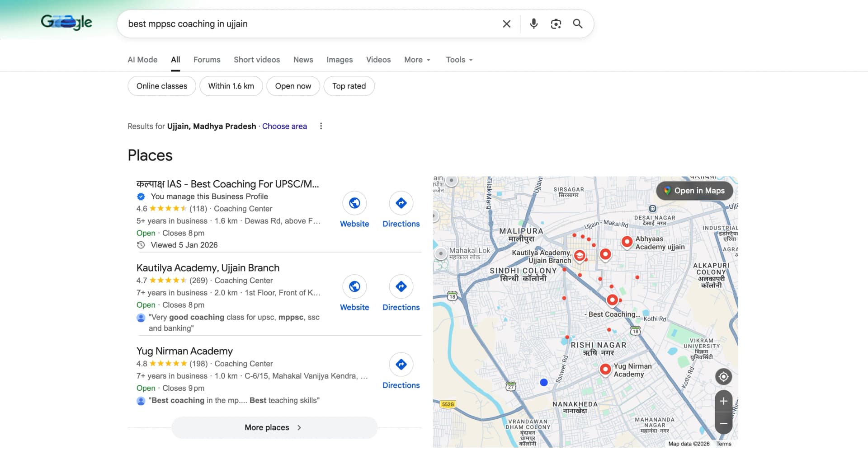Screen dimensions: 868x459
Task: Click the Choose area link
Action: 284,126
